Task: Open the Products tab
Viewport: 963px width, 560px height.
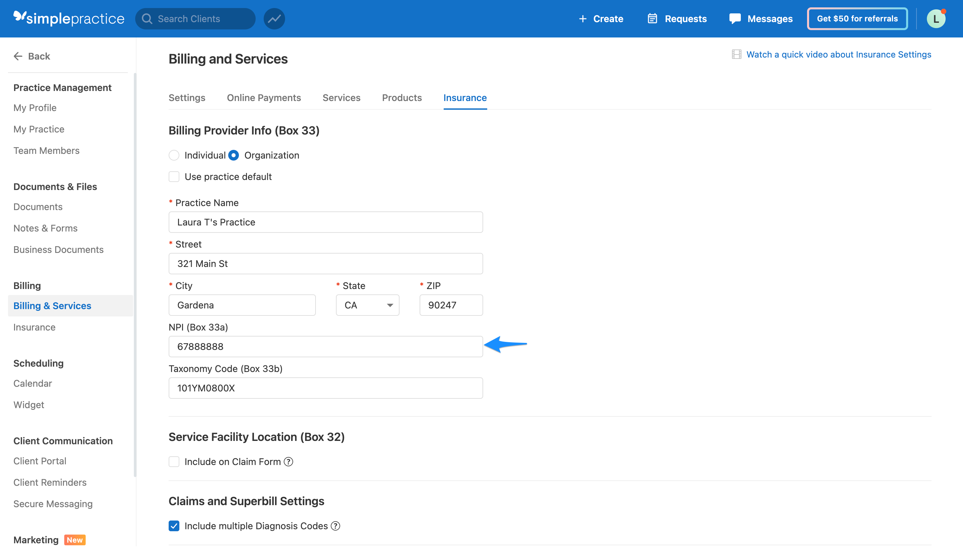Action: click(x=402, y=98)
